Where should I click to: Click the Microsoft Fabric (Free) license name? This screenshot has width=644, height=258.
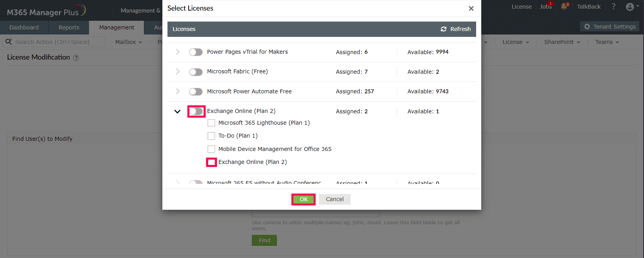[237, 71]
